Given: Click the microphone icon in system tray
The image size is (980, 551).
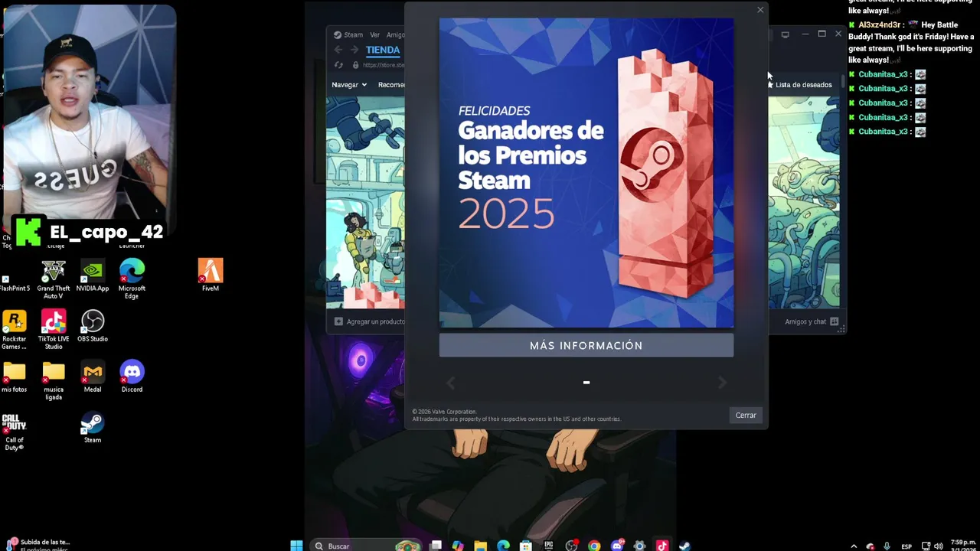Looking at the screenshot, I should 887,546.
